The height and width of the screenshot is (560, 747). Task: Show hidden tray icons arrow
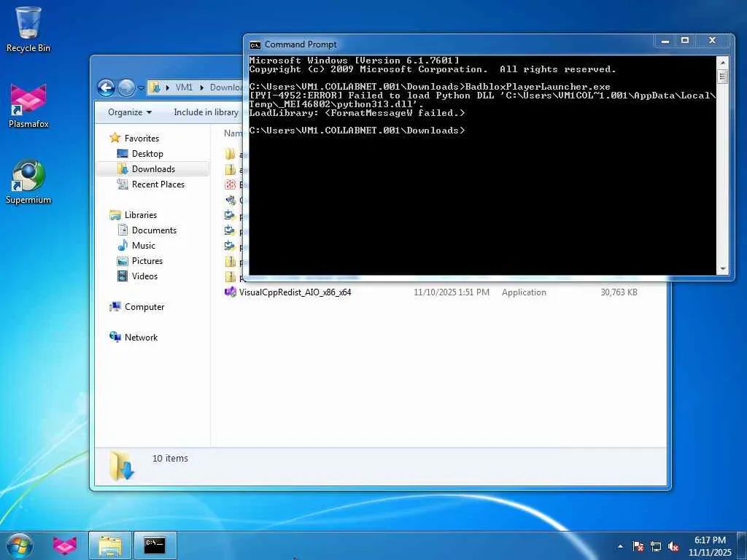click(x=620, y=546)
